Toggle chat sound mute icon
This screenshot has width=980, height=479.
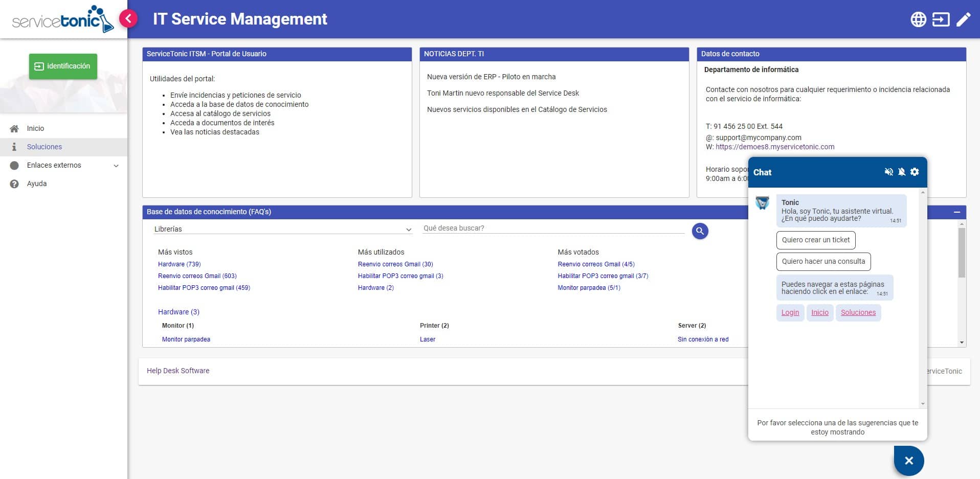tap(888, 172)
